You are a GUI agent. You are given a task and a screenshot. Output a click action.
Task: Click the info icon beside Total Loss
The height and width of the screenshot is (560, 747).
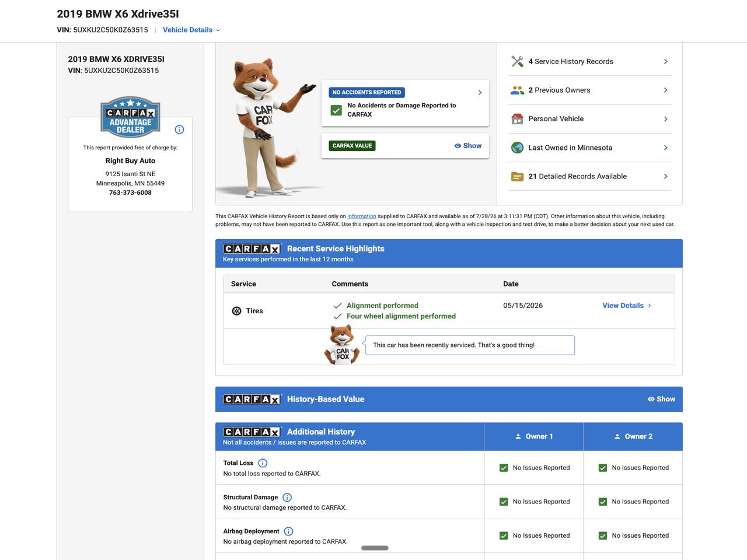263,463
